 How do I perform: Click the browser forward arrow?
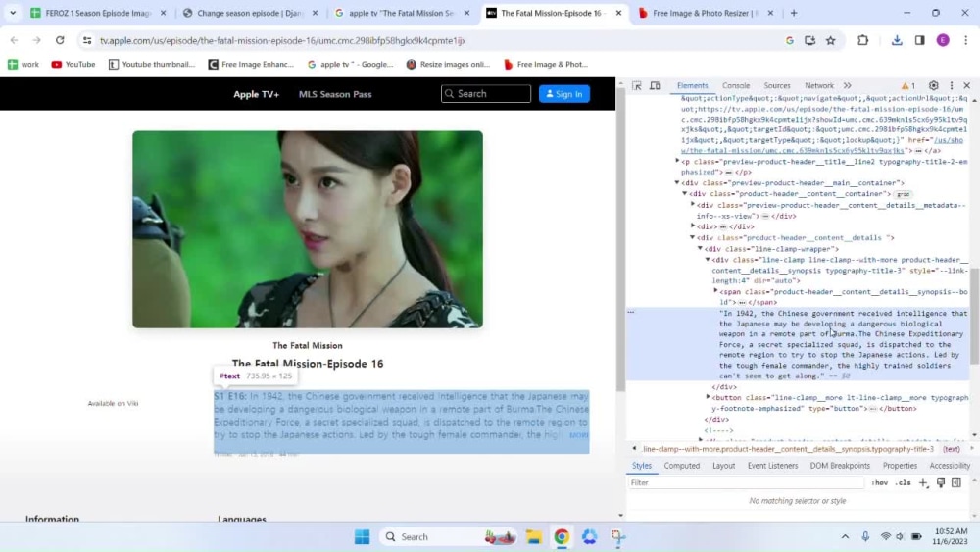(x=37, y=40)
